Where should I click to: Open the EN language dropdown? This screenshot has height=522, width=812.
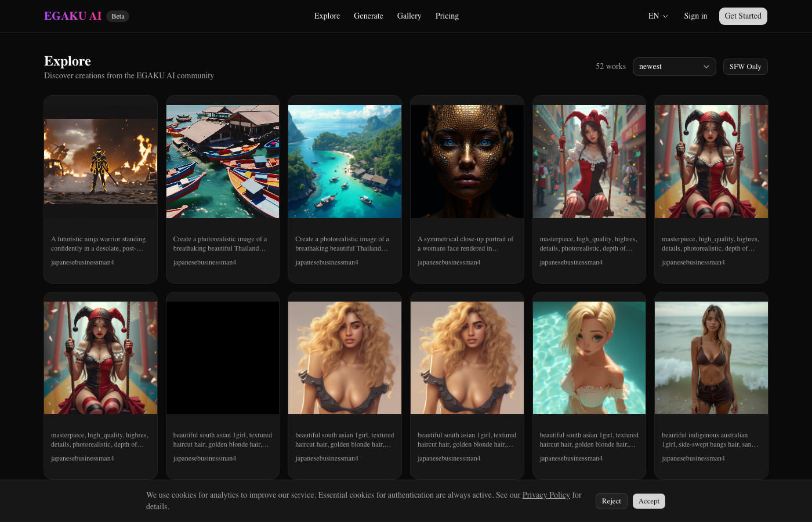click(x=657, y=16)
